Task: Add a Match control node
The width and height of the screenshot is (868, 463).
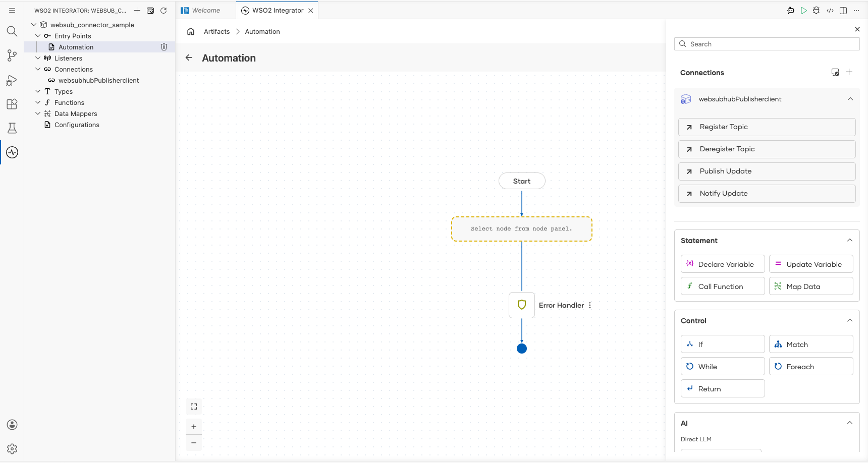Action: [811, 344]
